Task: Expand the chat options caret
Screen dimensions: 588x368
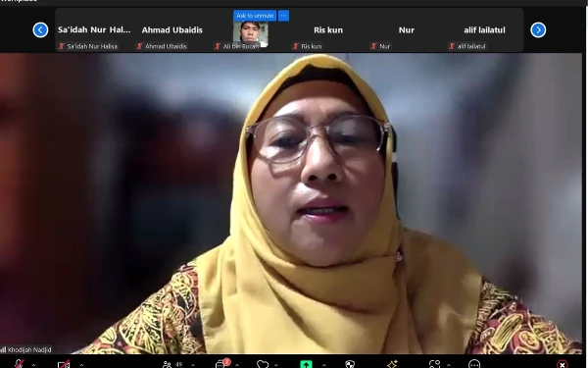Action: click(237, 365)
